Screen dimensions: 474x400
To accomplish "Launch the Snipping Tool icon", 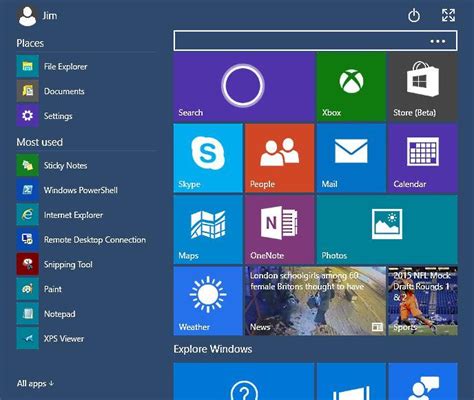I will tap(28, 264).
